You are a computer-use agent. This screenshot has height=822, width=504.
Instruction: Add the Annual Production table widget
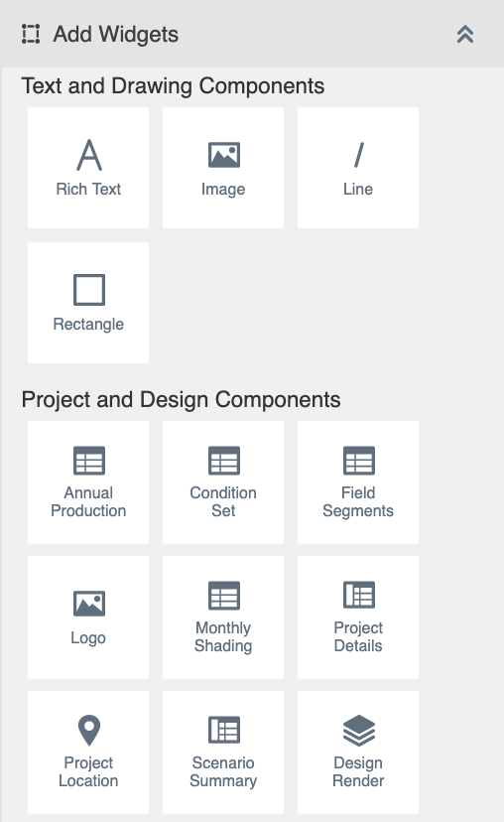pos(88,482)
